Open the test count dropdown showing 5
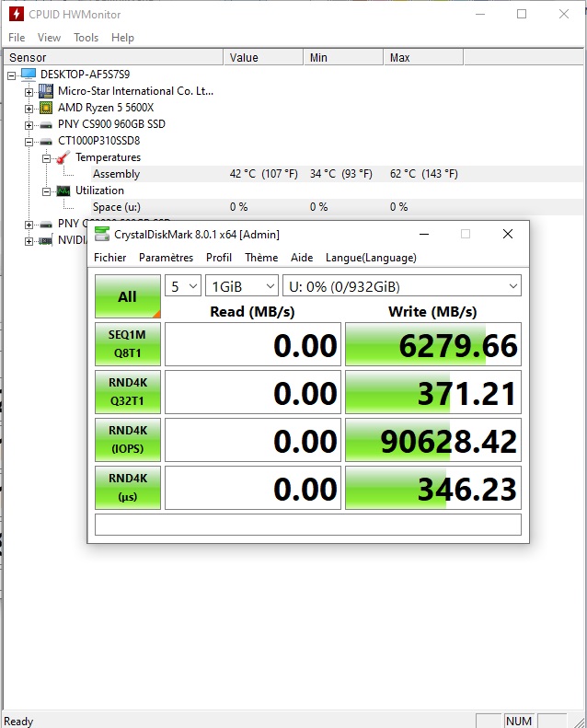Viewport: 587px width, 728px height. [x=182, y=286]
